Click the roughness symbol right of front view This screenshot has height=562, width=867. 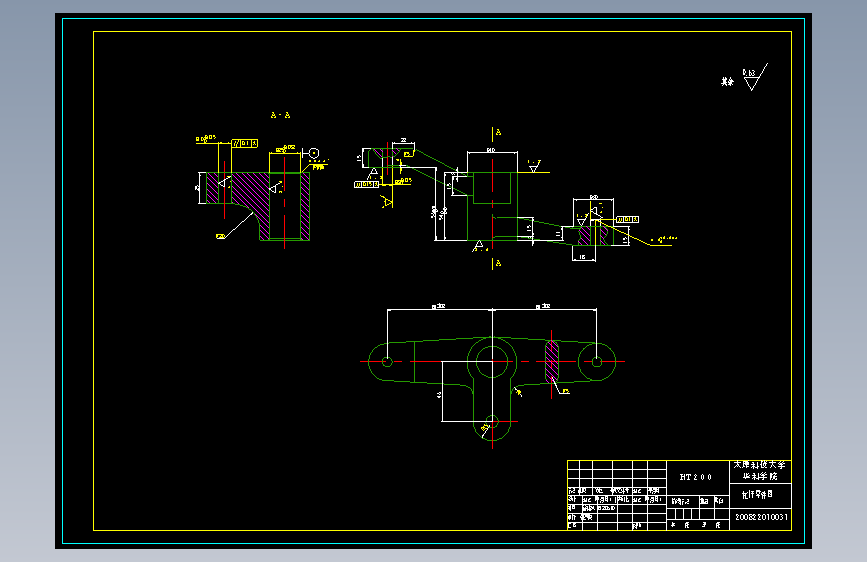point(534,165)
